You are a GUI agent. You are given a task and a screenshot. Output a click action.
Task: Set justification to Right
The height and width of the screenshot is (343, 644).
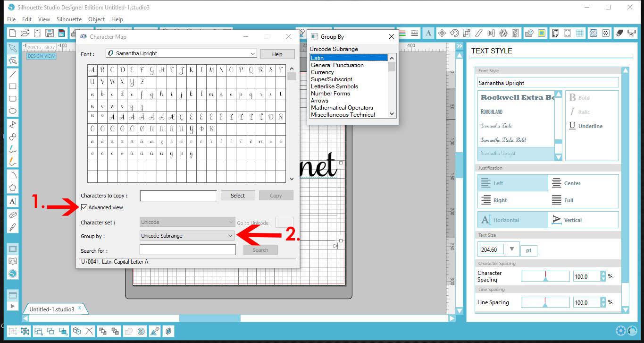click(513, 200)
